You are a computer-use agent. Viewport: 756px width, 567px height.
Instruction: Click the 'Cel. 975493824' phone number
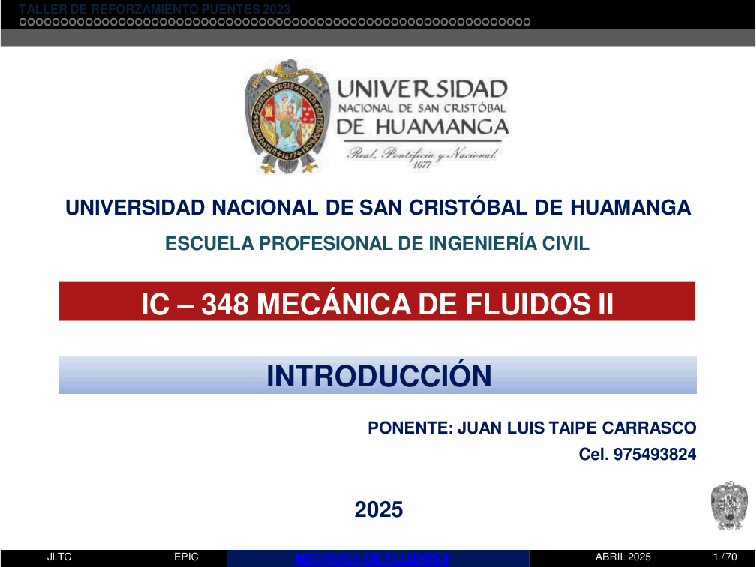tap(637, 454)
